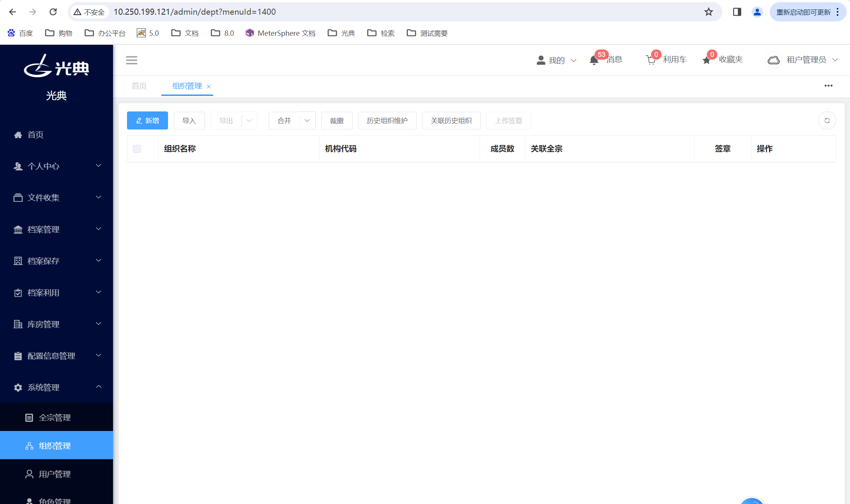Viewport: 850px width, 504px height.
Task: Open the 合并 dropdown arrow
Action: pos(307,120)
